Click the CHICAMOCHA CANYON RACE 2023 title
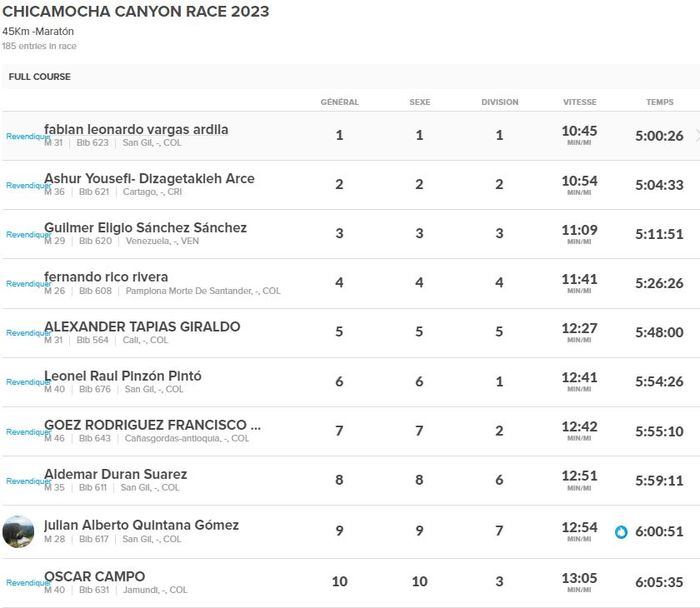 click(135, 12)
